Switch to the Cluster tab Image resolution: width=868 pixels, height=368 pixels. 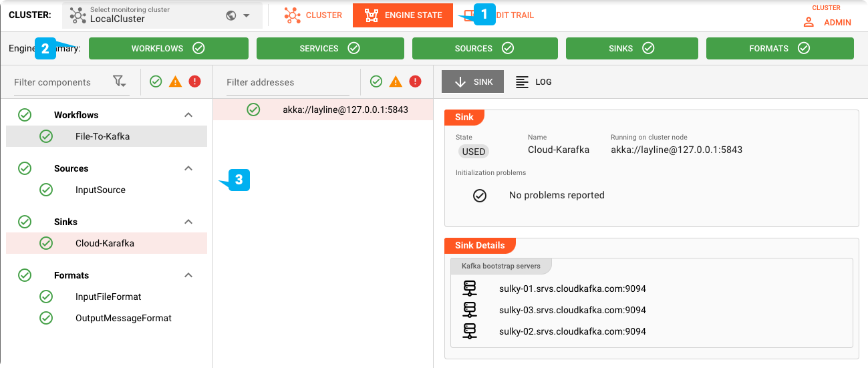313,15
